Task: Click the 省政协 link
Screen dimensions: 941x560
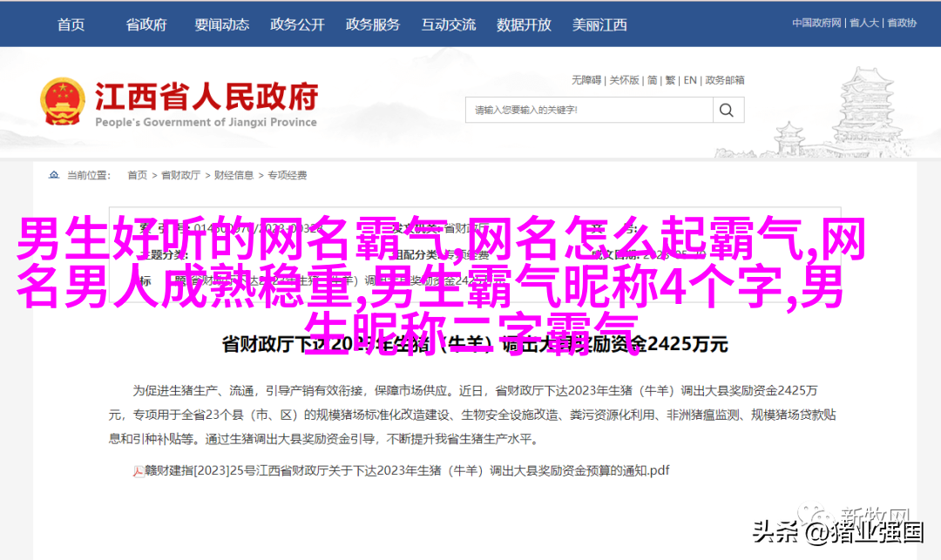Action: click(902, 23)
